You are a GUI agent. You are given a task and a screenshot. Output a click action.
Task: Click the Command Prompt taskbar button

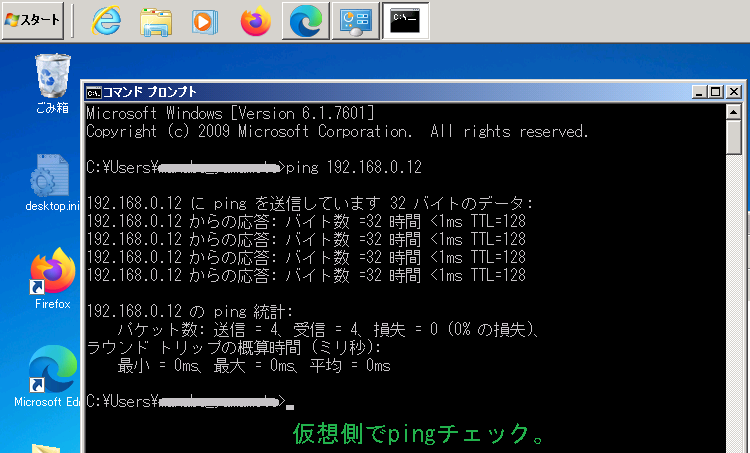click(406, 20)
